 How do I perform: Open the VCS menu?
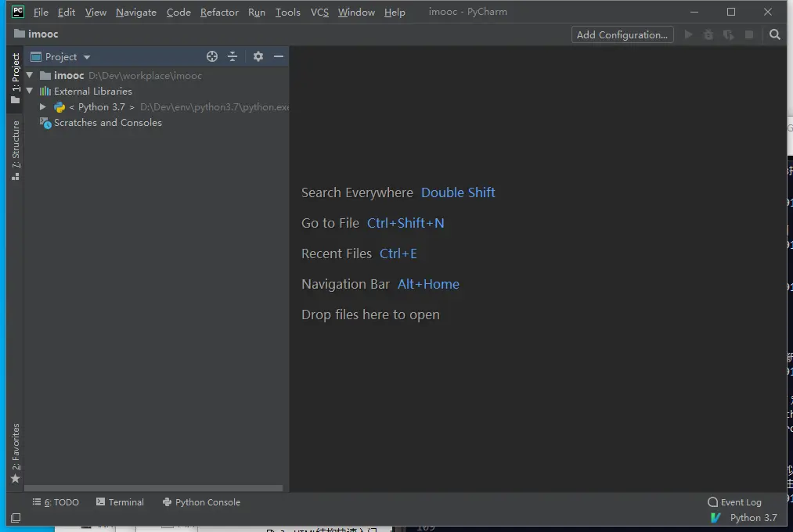coord(319,12)
